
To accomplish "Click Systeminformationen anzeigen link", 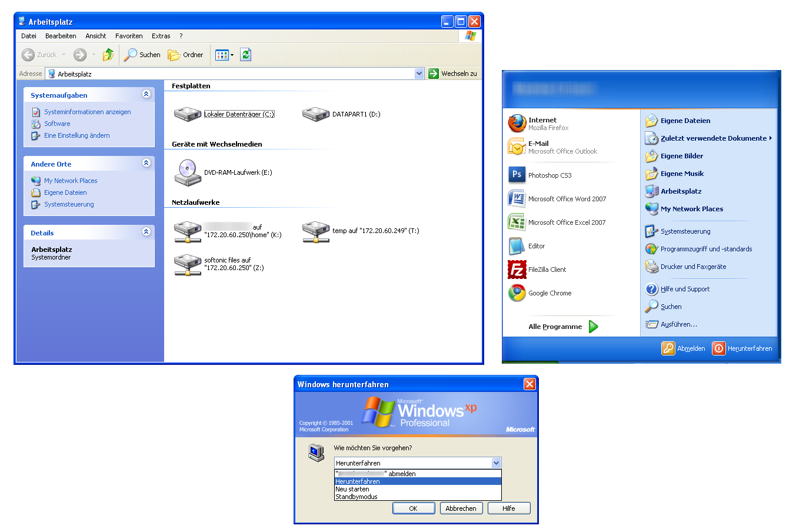I will click(88, 112).
